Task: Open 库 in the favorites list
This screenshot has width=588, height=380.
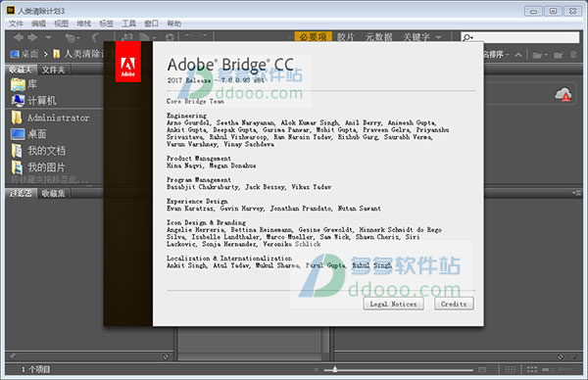Action: pos(24,84)
